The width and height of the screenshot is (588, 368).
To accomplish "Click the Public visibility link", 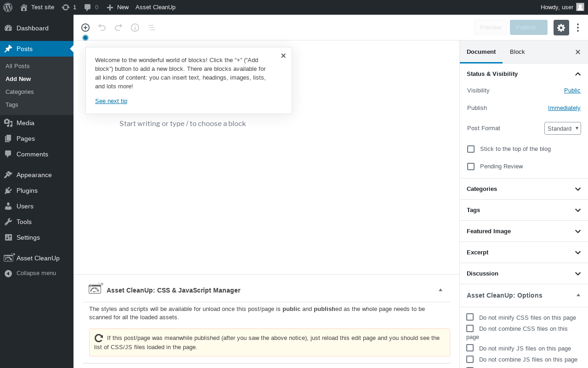I will (572, 91).
